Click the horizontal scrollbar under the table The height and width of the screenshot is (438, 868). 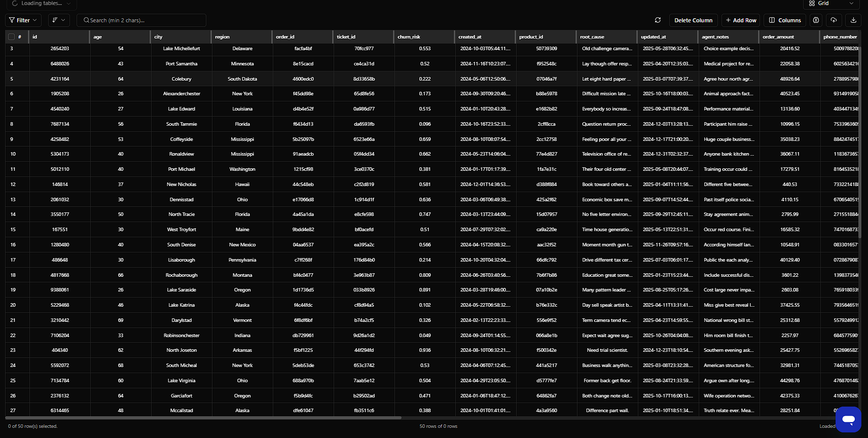(x=203, y=418)
